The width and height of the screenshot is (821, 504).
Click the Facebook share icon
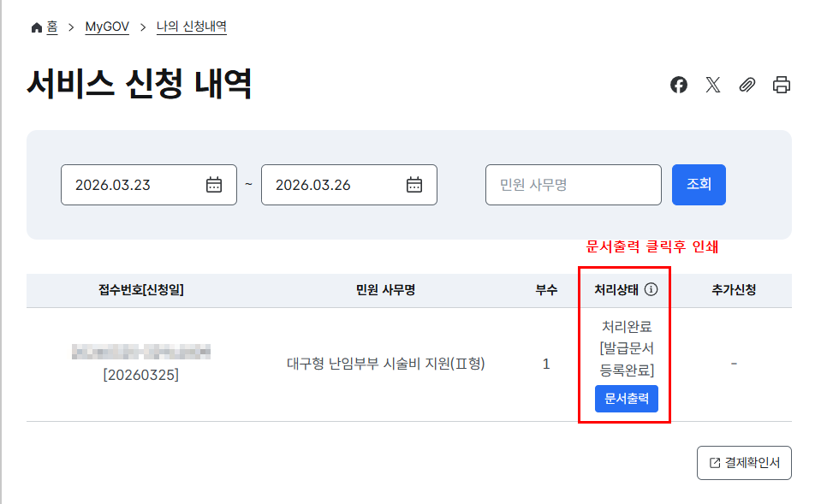click(x=678, y=85)
